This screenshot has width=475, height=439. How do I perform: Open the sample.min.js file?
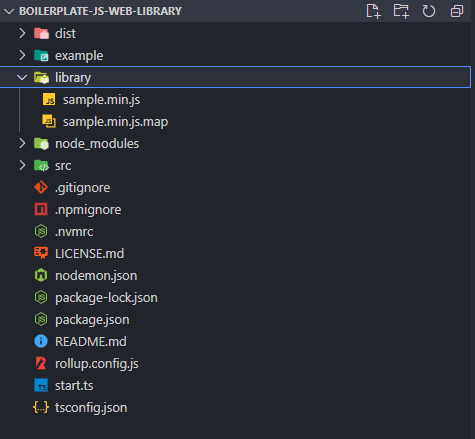[x=102, y=100]
